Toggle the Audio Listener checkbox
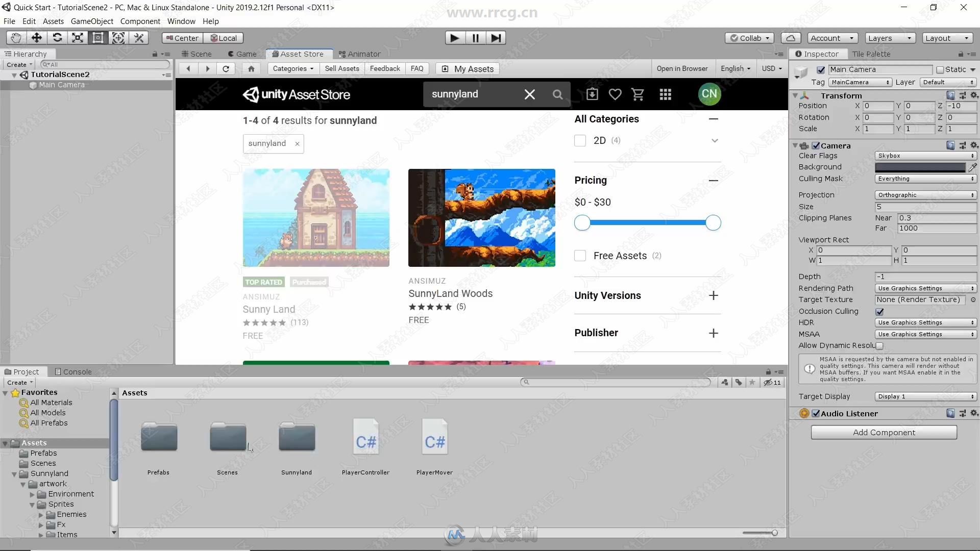The height and width of the screenshot is (551, 980). point(816,414)
